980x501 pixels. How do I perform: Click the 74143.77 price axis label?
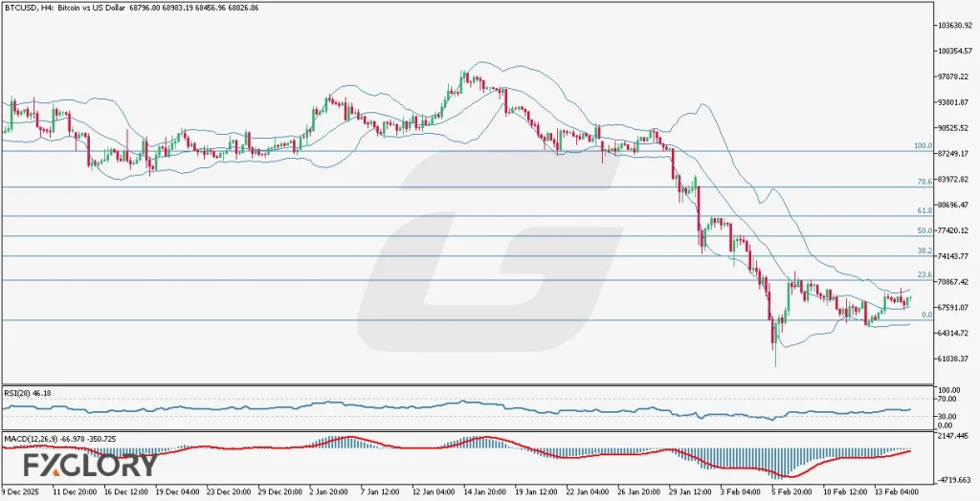954,255
